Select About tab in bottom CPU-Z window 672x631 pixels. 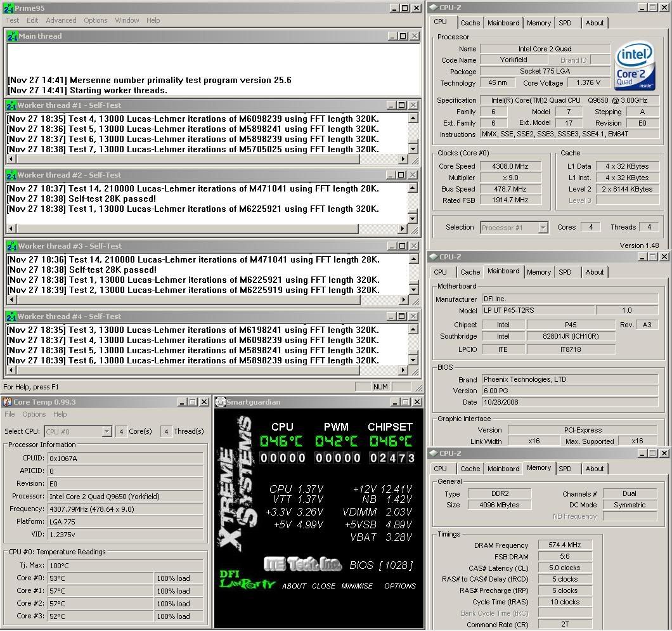[595, 469]
